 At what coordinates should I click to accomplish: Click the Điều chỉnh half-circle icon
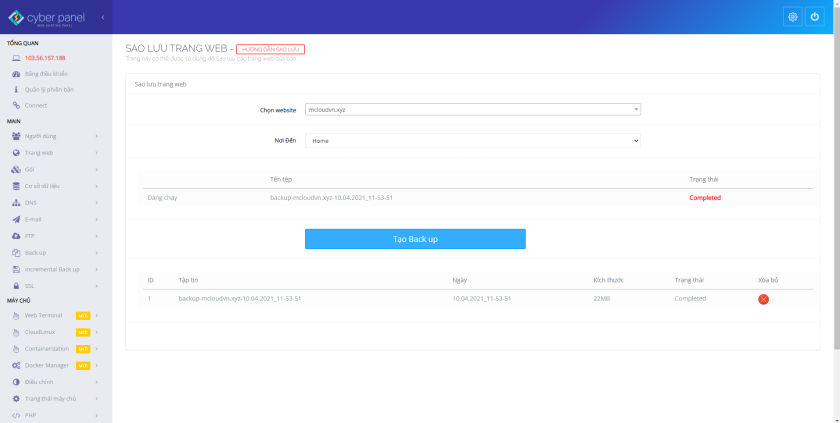[x=16, y=382]
